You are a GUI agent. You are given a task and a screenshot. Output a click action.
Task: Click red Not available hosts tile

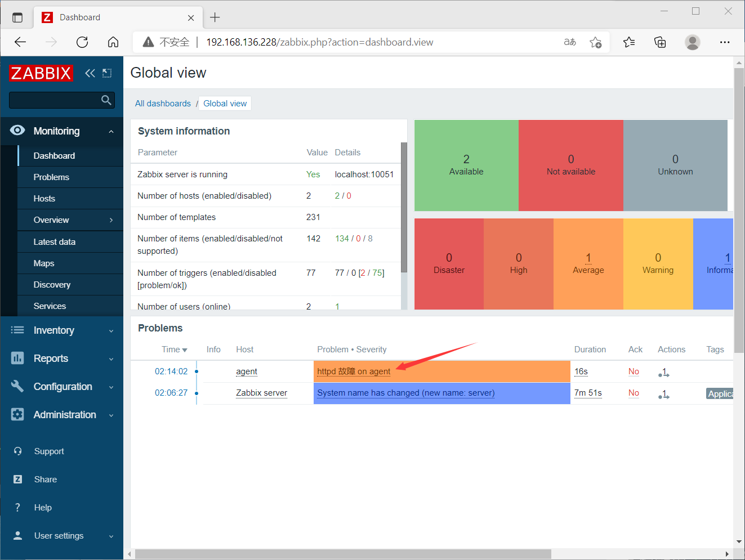click(571, 165)
